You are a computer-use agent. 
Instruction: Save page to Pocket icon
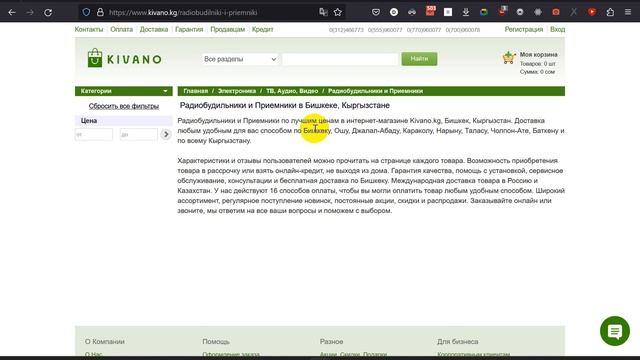(x=376, y=12)
